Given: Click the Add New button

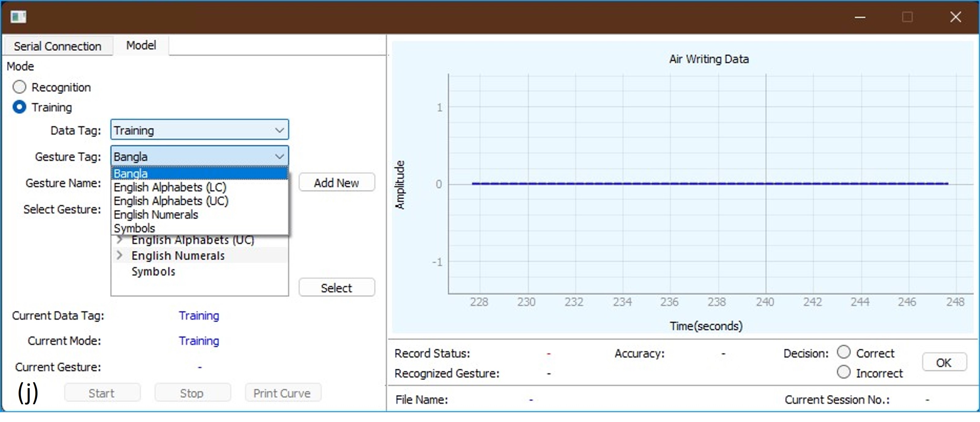Looking at the screenshot, I should (336, 183).
